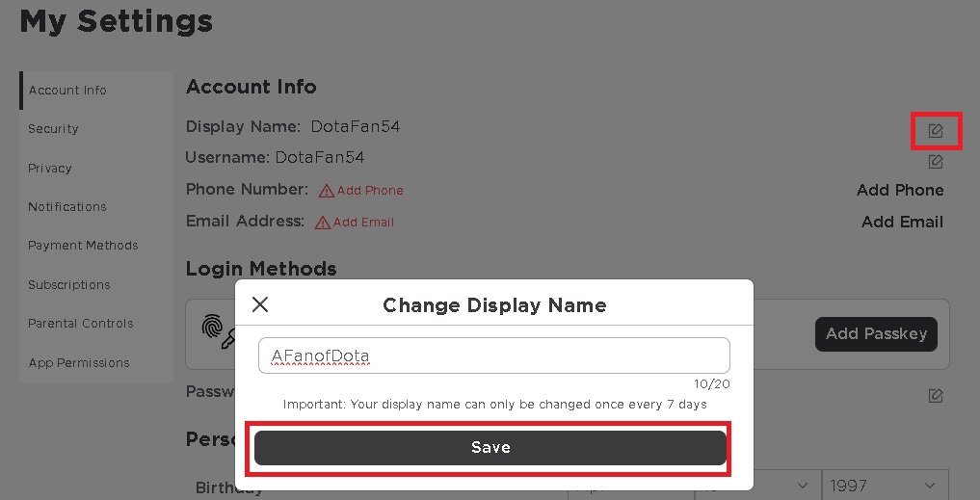Click the red Add Email link
The height and width of the screenshot is (500, 980).
coord(363,223)
